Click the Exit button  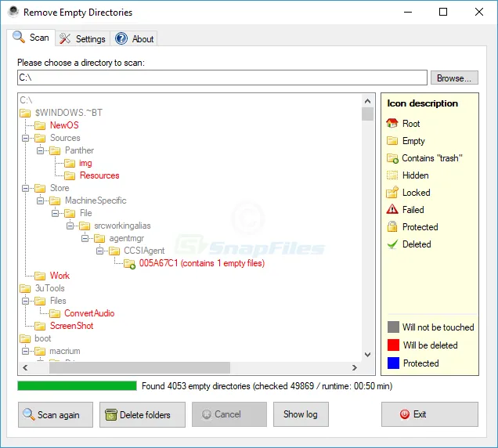pyautogui.click(x=430, y=414)
